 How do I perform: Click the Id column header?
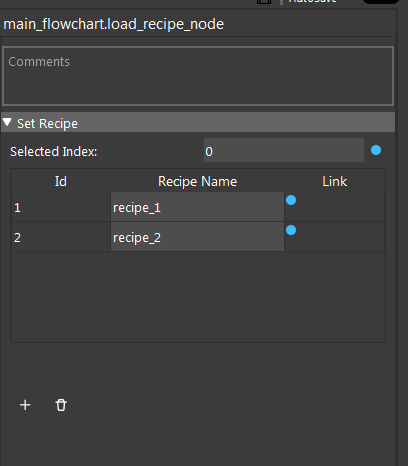pyautogui.click(x=61, y=181)
